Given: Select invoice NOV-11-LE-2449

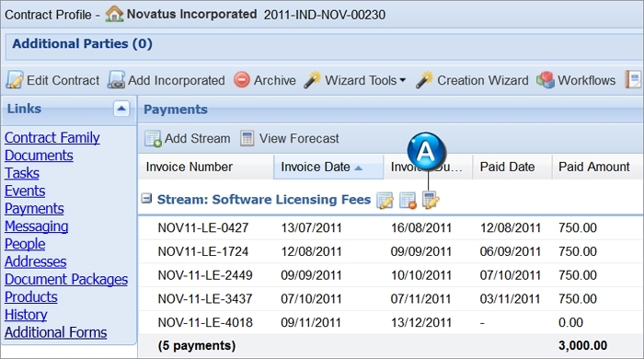Looking at the screenshot, I should (x=205, y=275).
